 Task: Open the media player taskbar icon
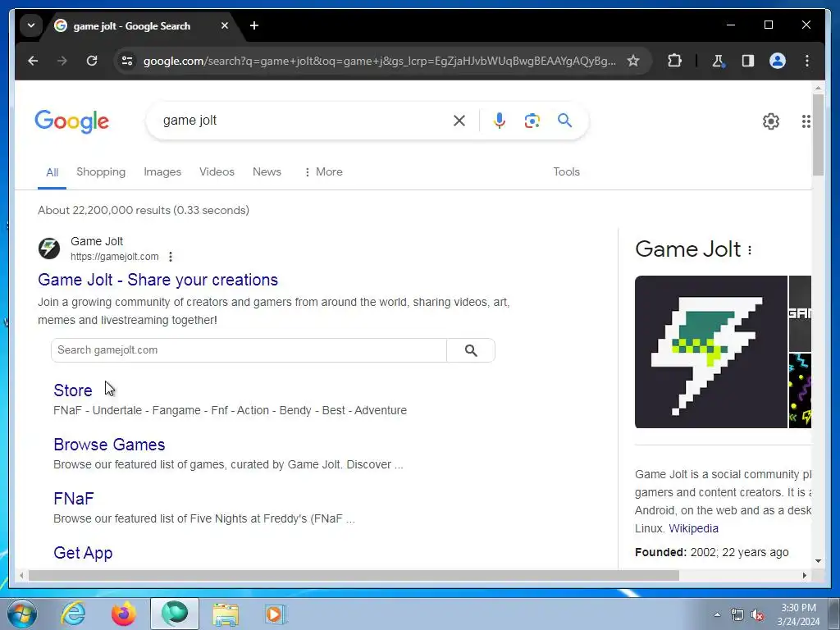[276, 614]
